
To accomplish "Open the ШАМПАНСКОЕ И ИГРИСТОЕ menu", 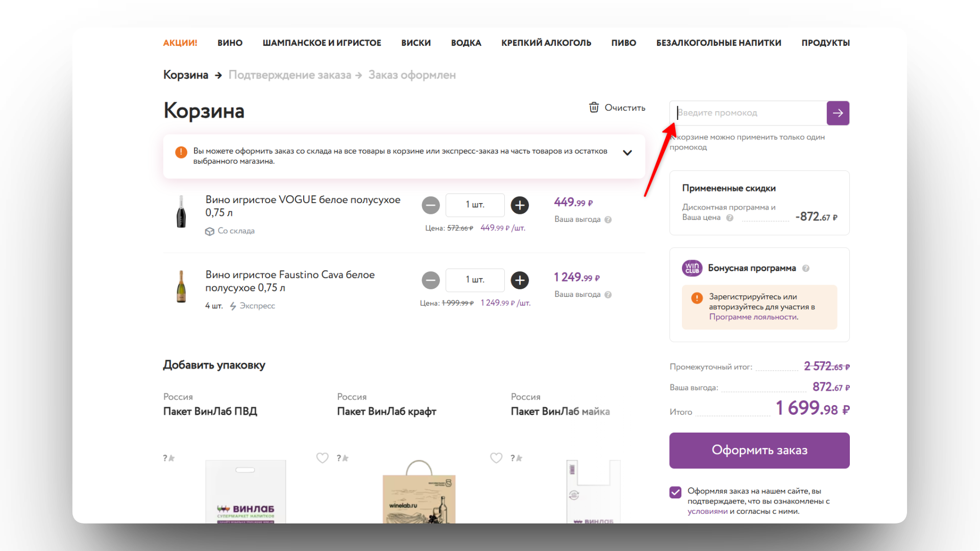I will click(322, 43).
